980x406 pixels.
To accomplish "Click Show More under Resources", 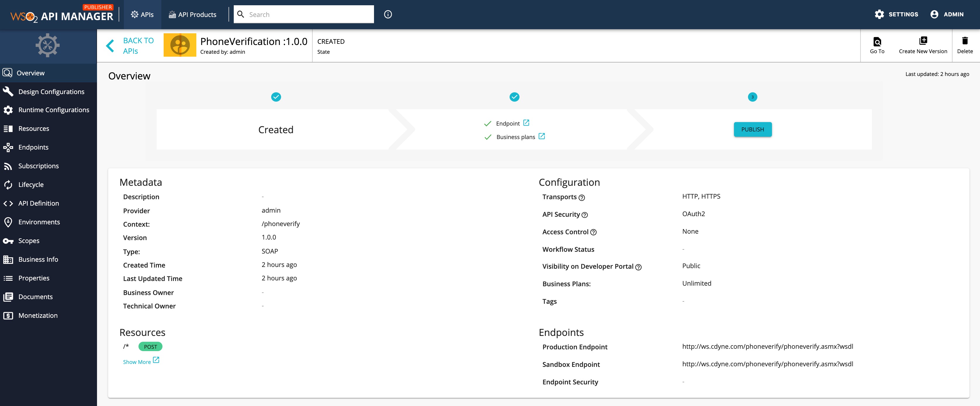I will [x=137, y=362].
